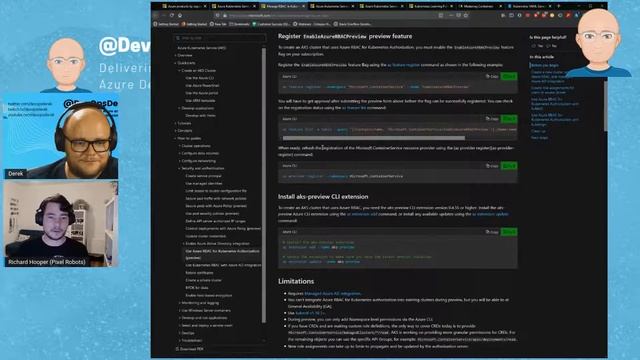This screenshot has height=360, width=640.
Task: Open Enable host-based encryption article
Action: click(x=209, y=295)
